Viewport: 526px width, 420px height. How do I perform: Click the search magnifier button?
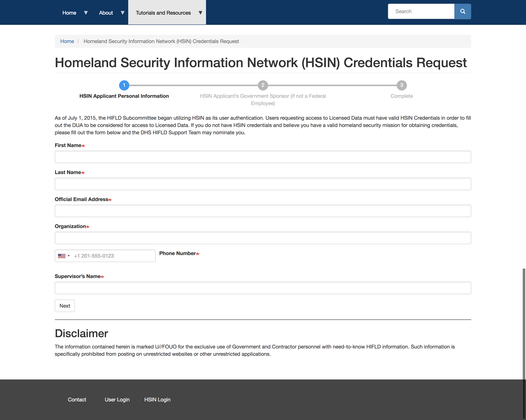[x=463, y=11]
